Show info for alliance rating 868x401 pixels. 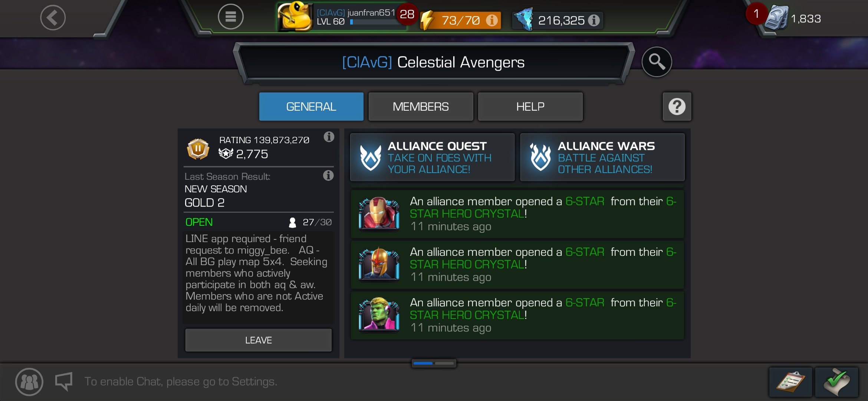[x=329, y=137]
